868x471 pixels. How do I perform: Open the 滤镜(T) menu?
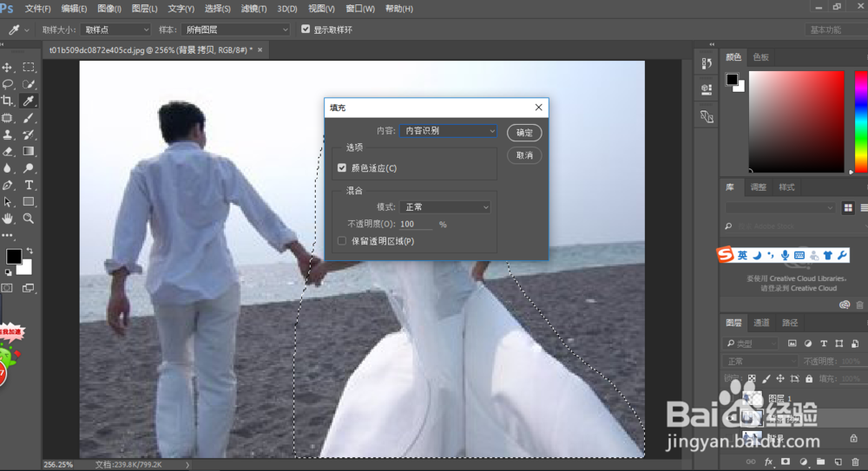pyautogui.click(x=253, y=9)
